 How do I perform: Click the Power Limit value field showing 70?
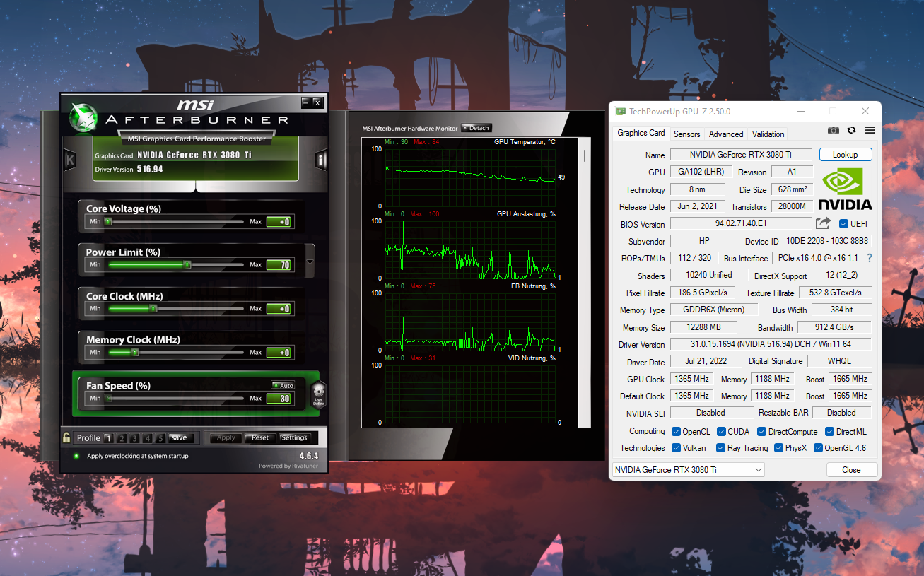(279, 265)
